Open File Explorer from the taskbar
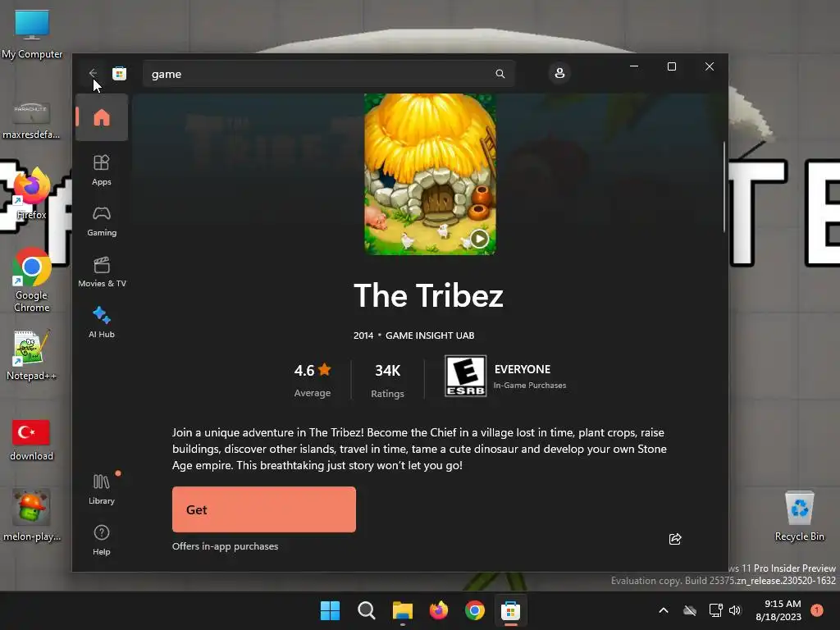This screenshot has height=630, width=840. [x=402, y=610]
